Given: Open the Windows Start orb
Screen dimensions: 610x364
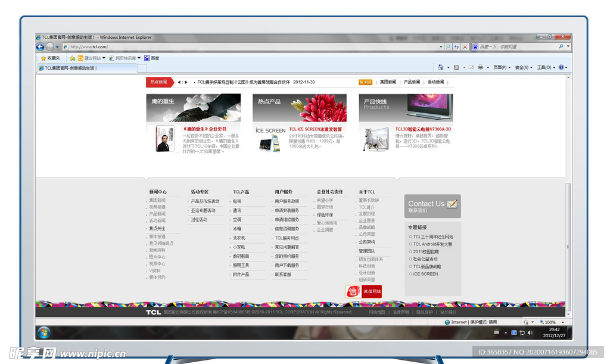Looking at the screenshot, I should [x=44, y=333].
